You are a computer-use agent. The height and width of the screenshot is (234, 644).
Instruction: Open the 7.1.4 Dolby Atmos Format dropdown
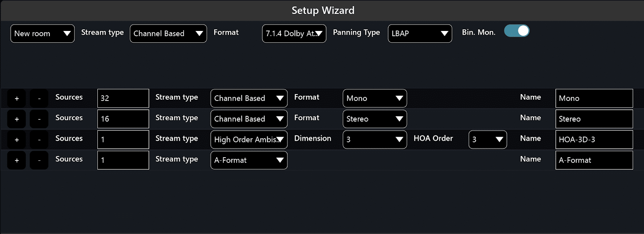294,33
